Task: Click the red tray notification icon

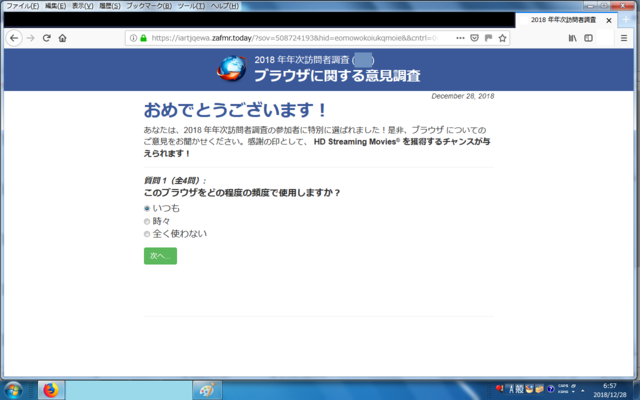Action: click(500, 388)
